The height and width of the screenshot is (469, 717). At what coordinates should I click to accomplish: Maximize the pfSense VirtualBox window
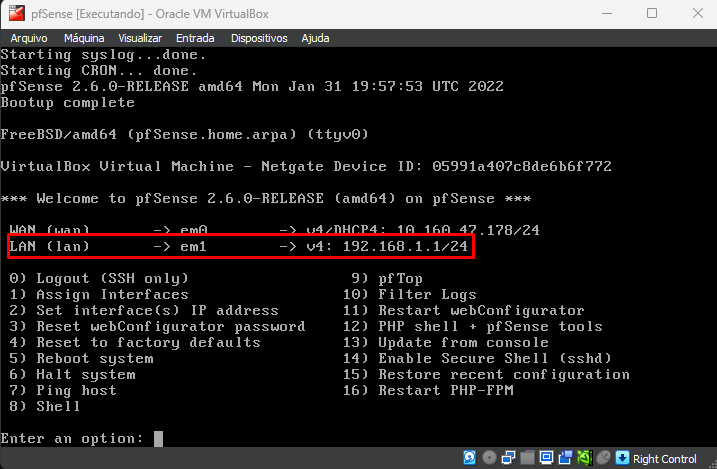(x=652, y=14)
